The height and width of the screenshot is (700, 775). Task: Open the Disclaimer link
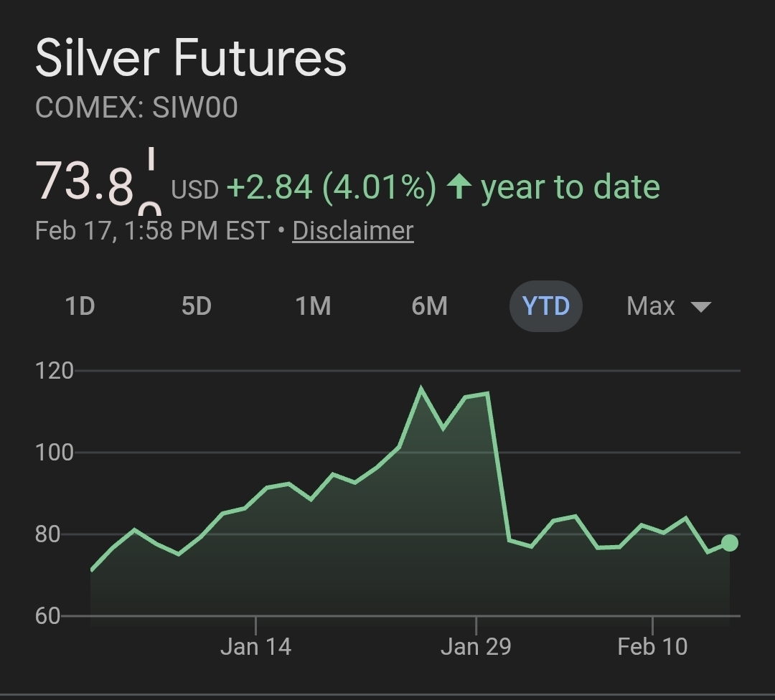(x=353, y=231)
